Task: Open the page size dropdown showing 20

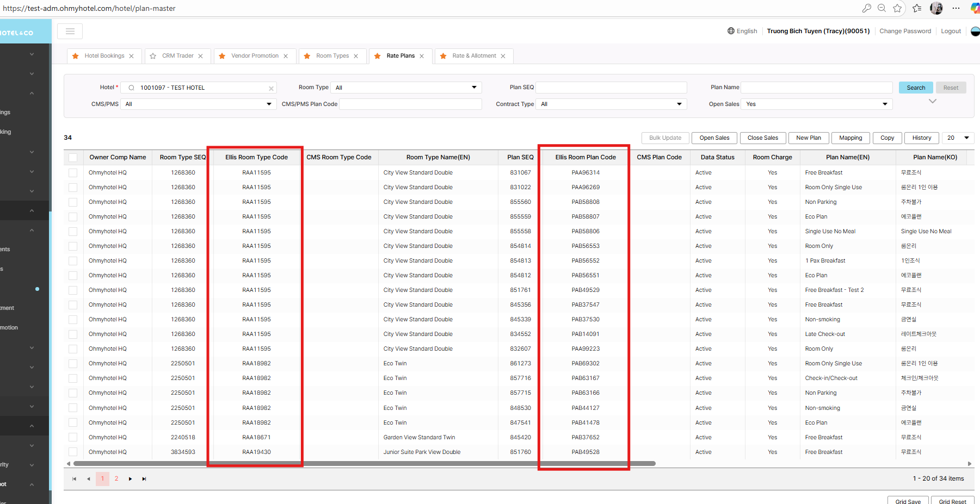Action: [958, 138]
